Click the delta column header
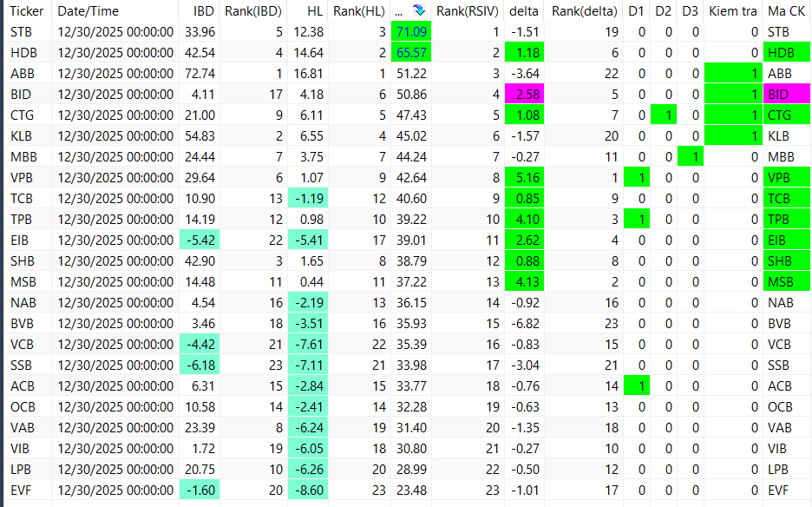The height and width of the screenshot is (507, 812). [524, 11]
